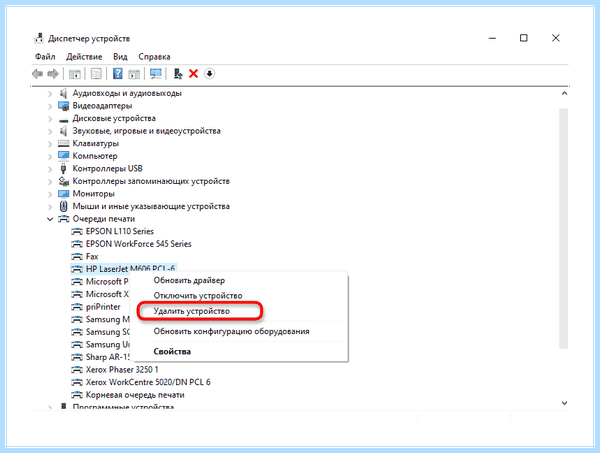The height and width of the screenshot is (453, 600).
Task: Click the printer icon next to Fax
Action: pyautogui.click(x=77, y=256)
